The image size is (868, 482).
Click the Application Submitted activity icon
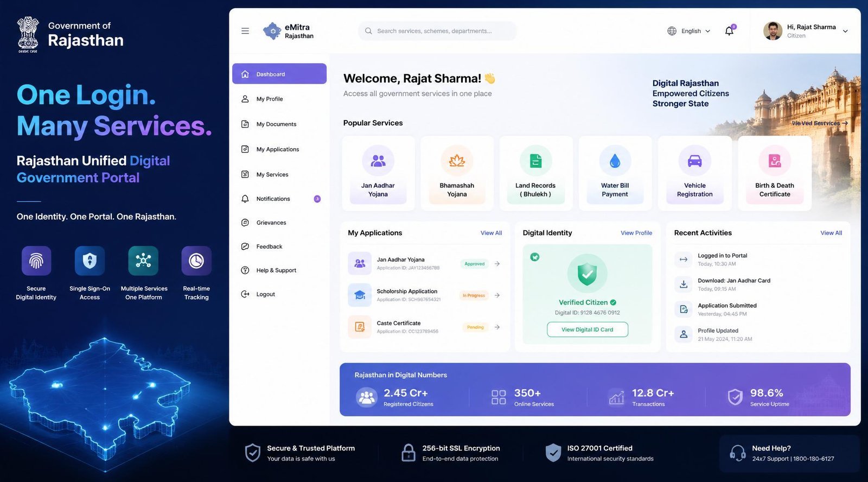point(684,309)
